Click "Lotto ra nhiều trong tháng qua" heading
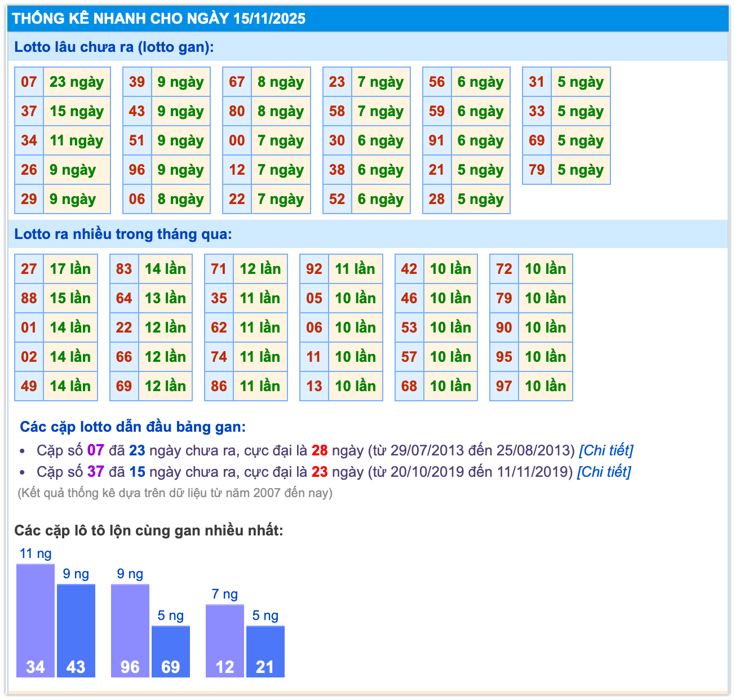 [x=123, y=234]
